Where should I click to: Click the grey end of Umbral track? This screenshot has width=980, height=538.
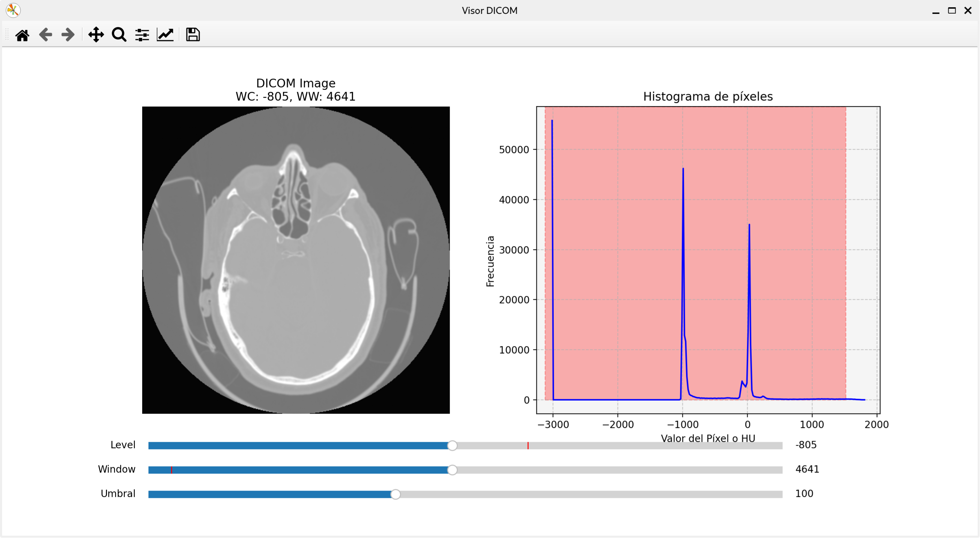772,494
